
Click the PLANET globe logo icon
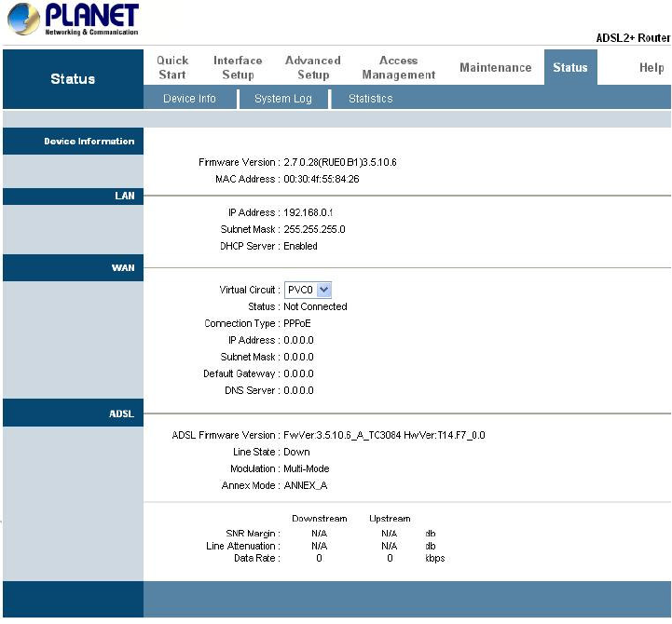click(23, 20)
